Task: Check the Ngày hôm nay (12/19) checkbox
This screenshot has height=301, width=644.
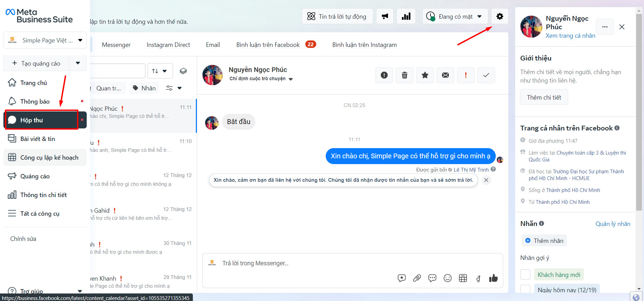Action: [x=525, y=289]
